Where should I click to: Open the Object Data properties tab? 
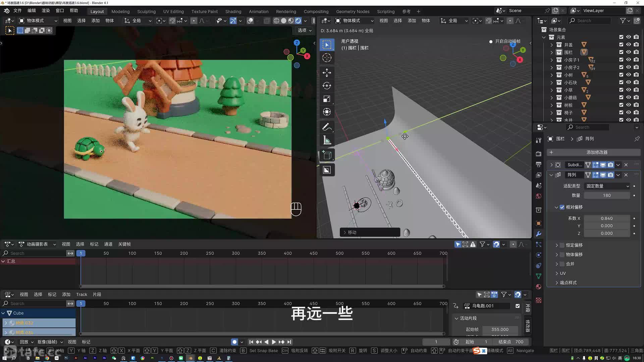pyautogui.click(x=538, y=276)
